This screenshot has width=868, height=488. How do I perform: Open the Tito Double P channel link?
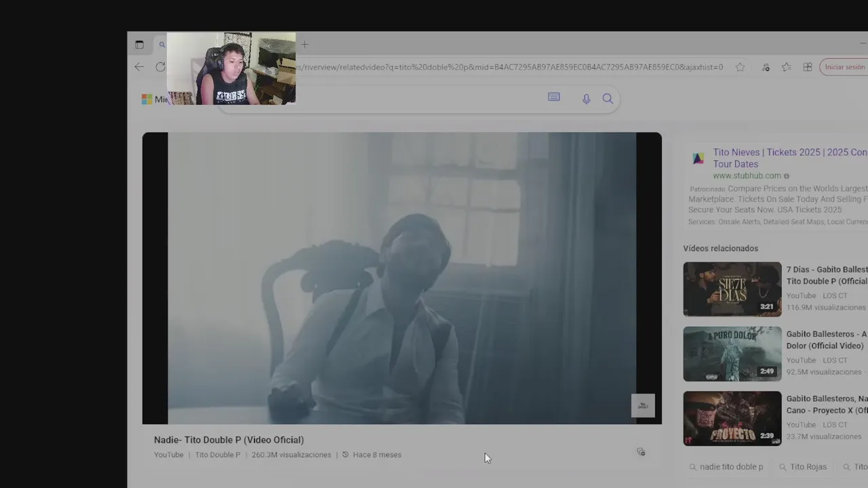218,455
